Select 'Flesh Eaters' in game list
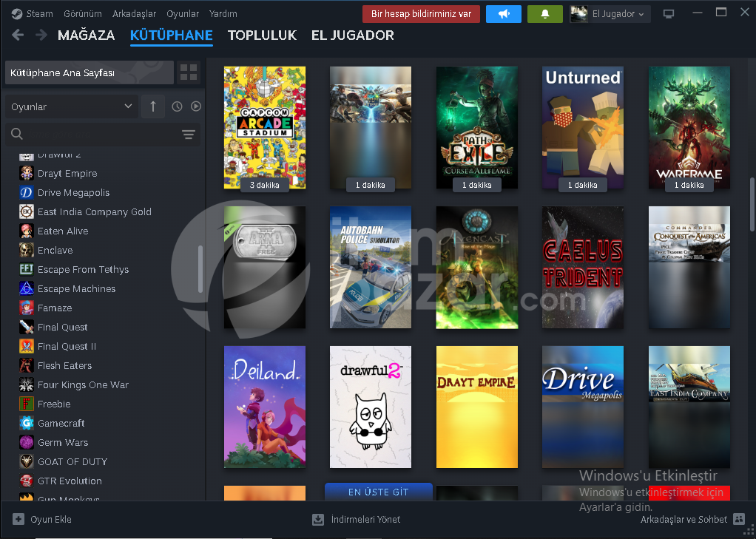Viewport: 756px width, 539px height. [x=64, y=366]
